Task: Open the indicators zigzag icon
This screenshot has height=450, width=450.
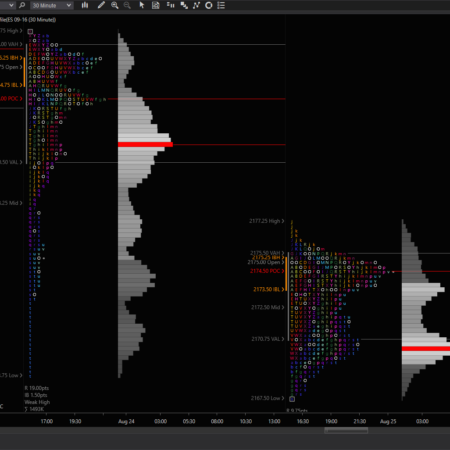Action: pos(196,5)
